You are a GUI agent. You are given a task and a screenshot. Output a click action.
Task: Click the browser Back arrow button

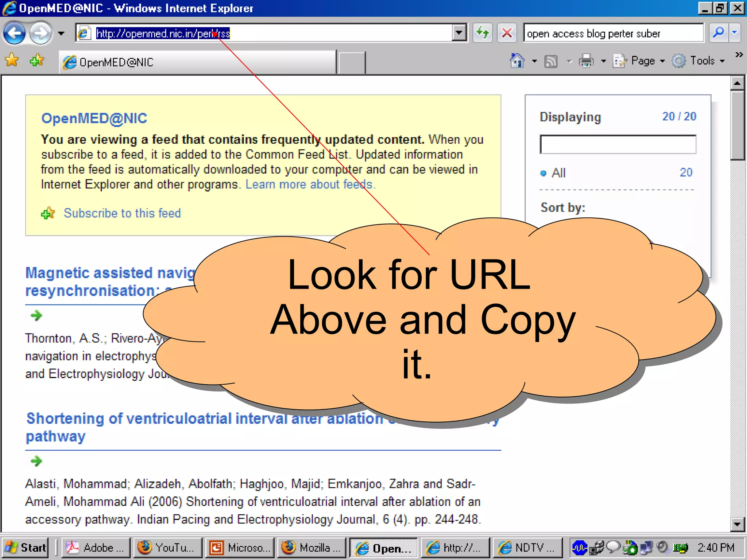[14, 33]
